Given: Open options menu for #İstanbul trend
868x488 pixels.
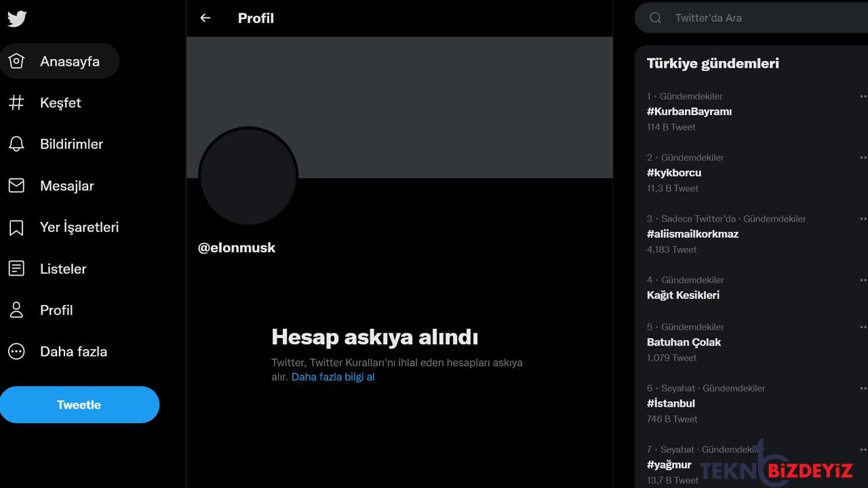Looking at the screenshot, I should (863, 388).
